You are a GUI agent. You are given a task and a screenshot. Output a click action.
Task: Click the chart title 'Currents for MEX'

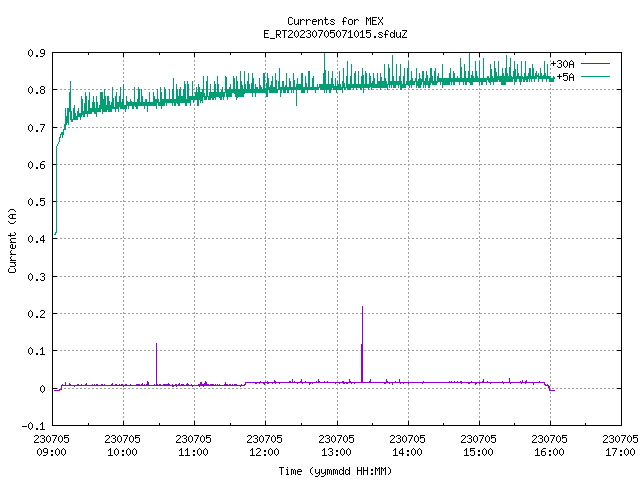[335, 21]
